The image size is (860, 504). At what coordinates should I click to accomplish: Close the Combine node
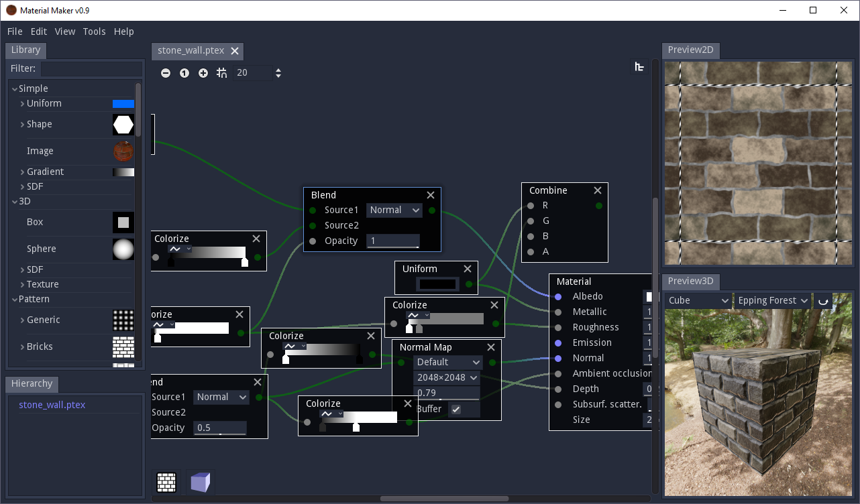[598, 190]
